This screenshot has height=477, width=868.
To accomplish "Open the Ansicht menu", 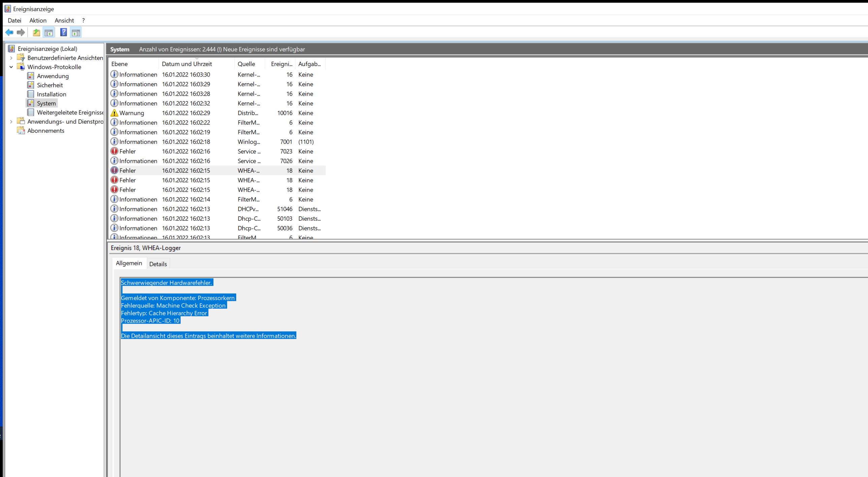I will [x=64, y=21].
